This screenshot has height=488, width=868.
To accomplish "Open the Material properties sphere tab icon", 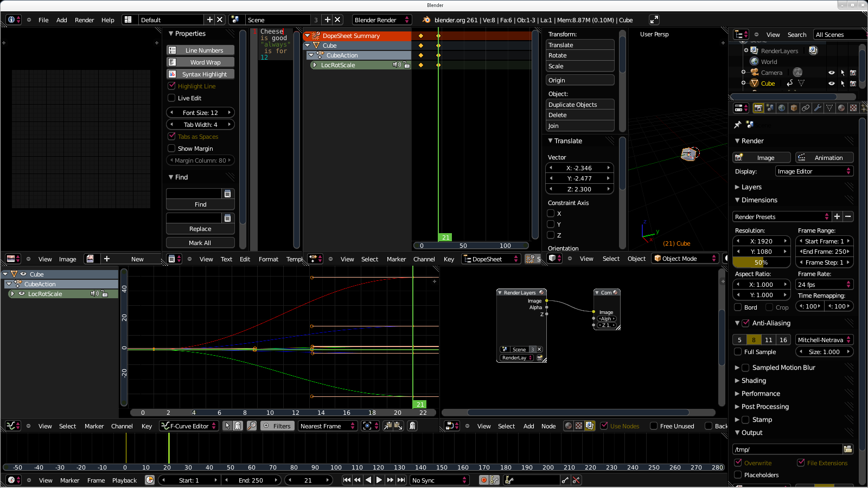I will [841, 108].
